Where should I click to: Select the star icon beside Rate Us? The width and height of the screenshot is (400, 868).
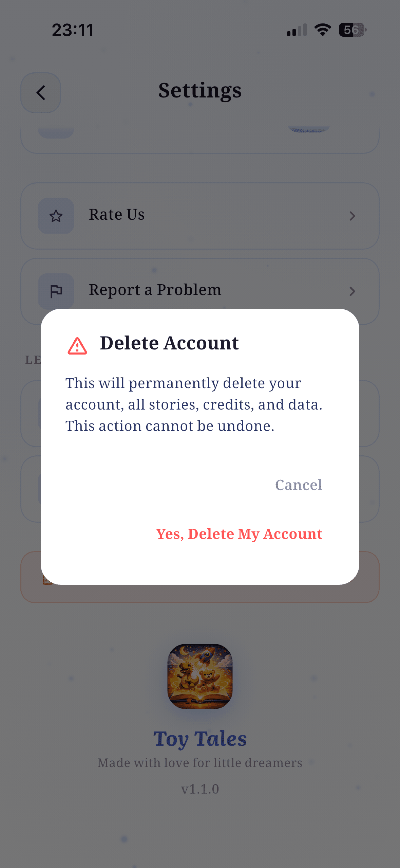click(x=56, y=215)
